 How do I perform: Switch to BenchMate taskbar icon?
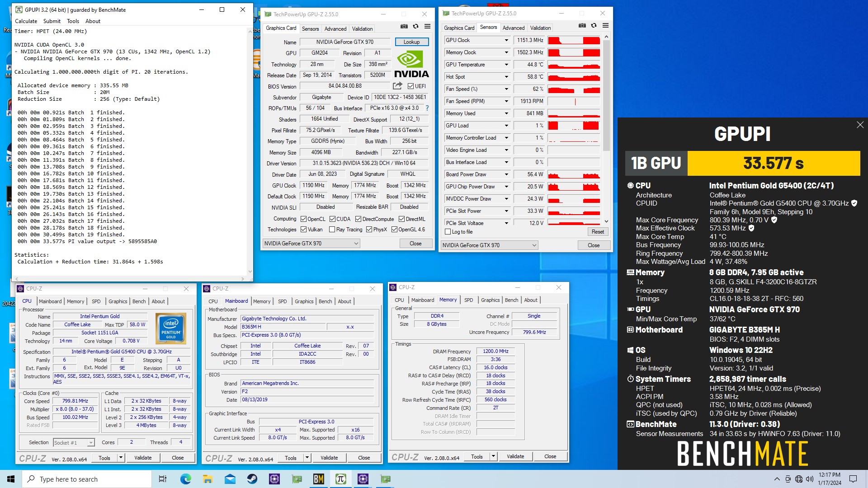tap(319, 479)
